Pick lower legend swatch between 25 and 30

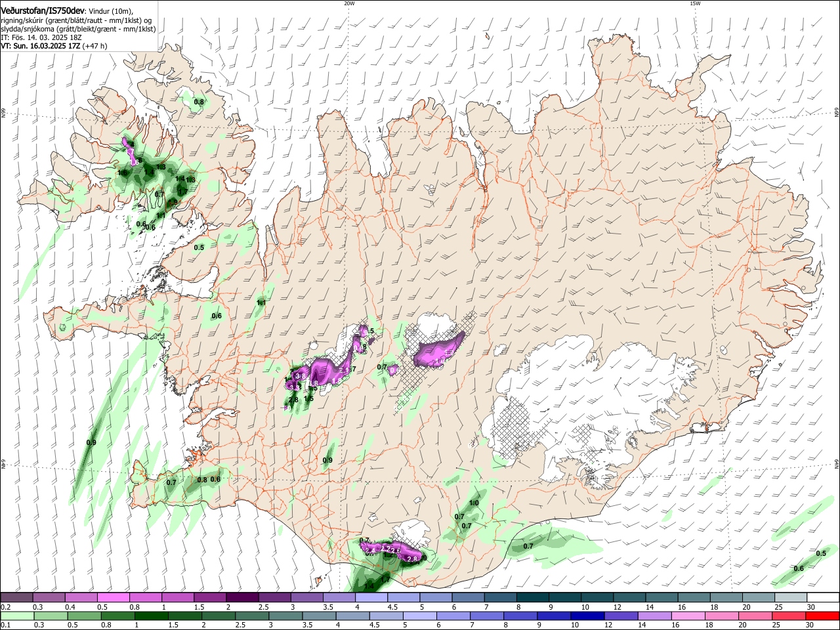point(789,616)
